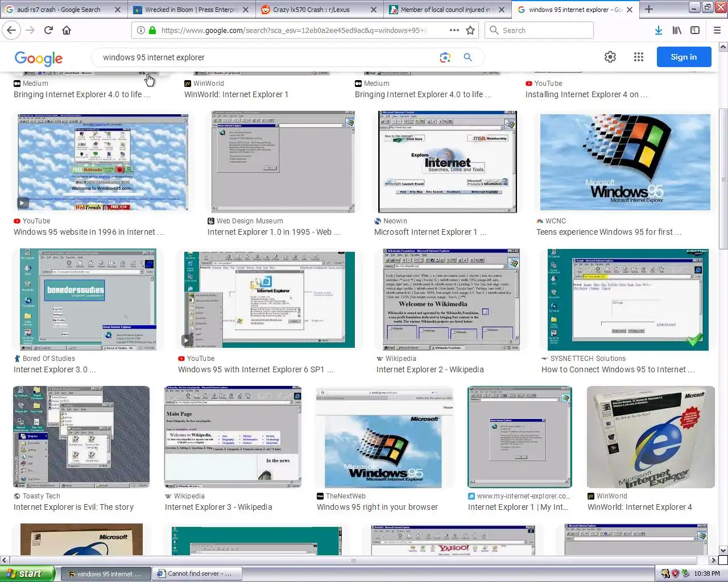
Task: Go back to previous page arrow
Action: coord(12,30)
